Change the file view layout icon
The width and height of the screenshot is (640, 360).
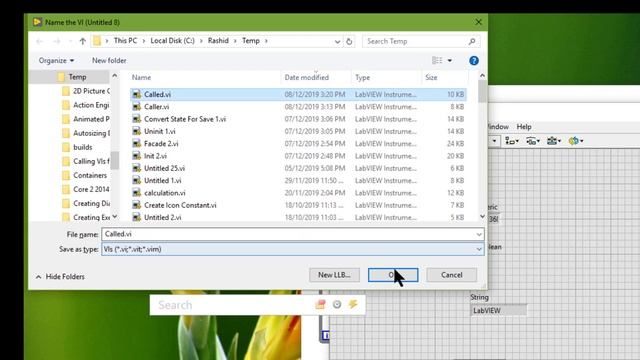tap(437, 60)
